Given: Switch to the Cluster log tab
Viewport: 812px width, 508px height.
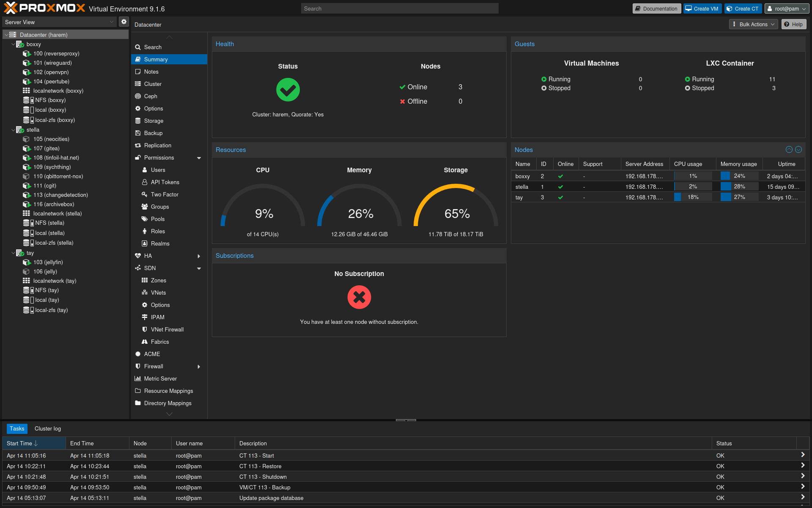Looking at the screenshot, I should (x=48, y=428).
